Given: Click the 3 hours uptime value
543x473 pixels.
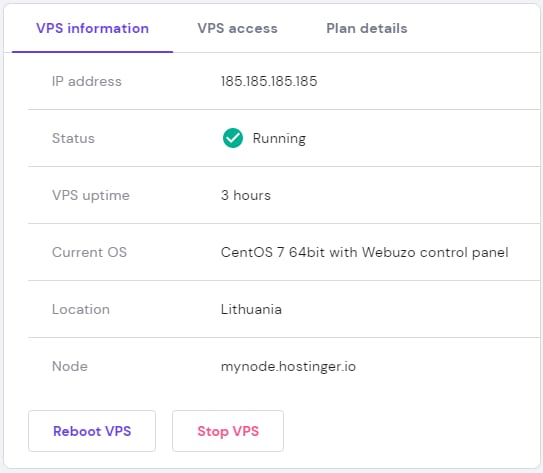Looking at the screenshot, I should [246, 195].
